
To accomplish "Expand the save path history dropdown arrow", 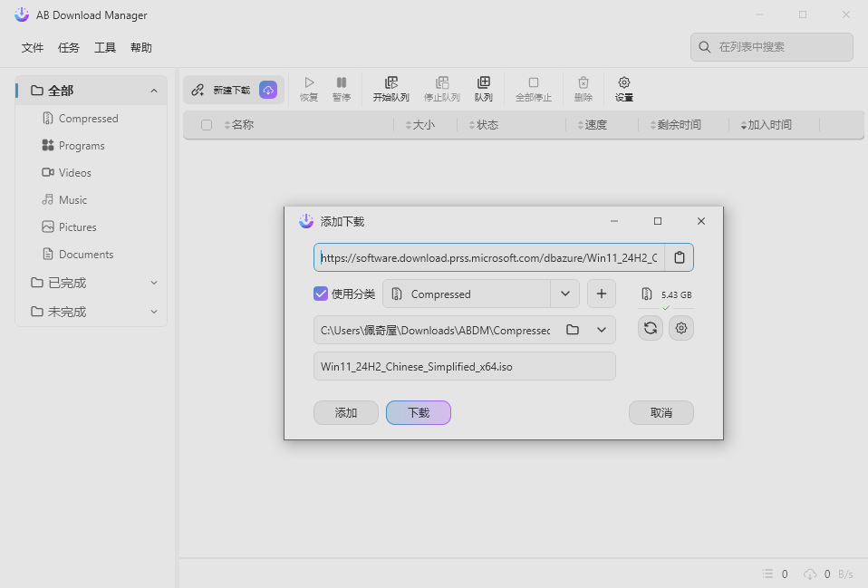I will click(x=602, y=330).
